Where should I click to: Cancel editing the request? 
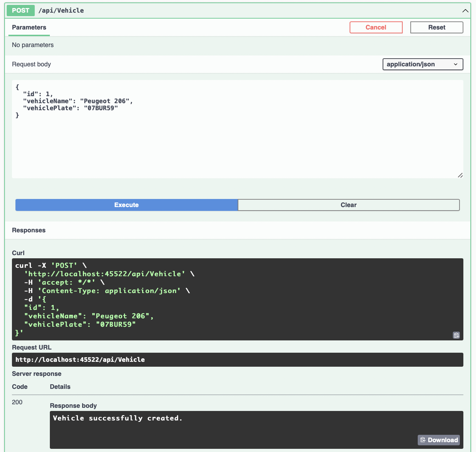[376, 27]
